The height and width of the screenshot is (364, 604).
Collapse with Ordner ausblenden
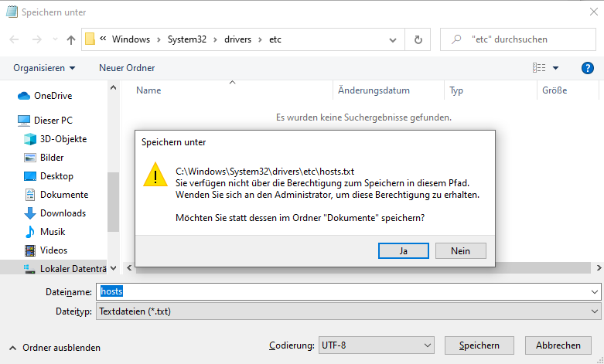pos(55,348)
